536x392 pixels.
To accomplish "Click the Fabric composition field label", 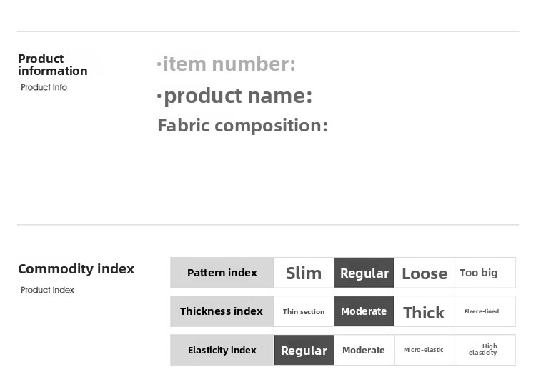I will (x=242, y=126).
